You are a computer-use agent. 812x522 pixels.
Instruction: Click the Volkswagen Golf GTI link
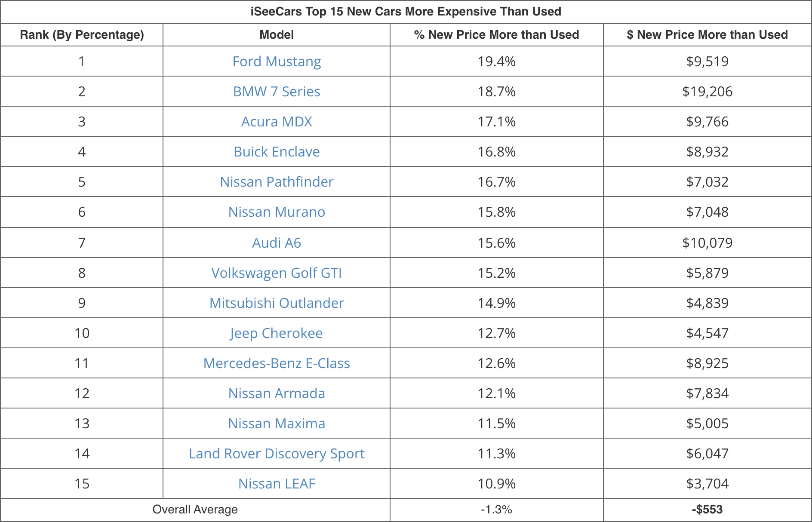pos(277,273)
